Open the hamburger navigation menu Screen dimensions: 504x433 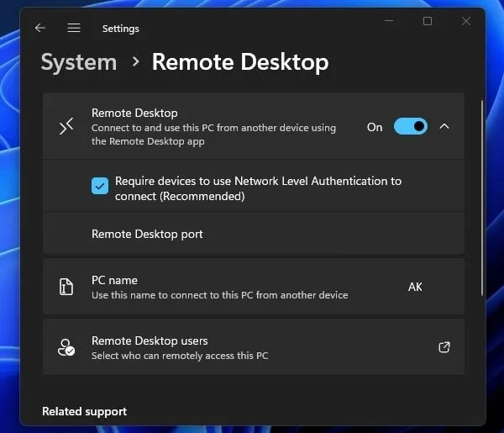tap(74, 28)
